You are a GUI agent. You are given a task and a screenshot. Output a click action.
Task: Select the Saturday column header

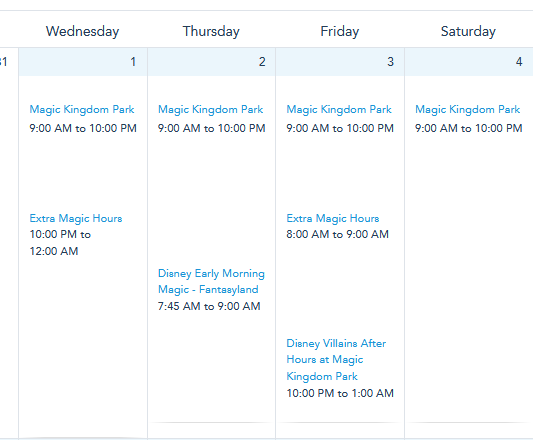click(468, 31)
